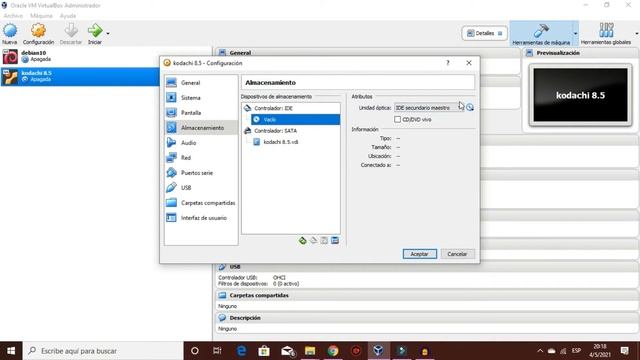Open the Pantalla settings category
Screen dimensions: 640x360
click(201, 113)
